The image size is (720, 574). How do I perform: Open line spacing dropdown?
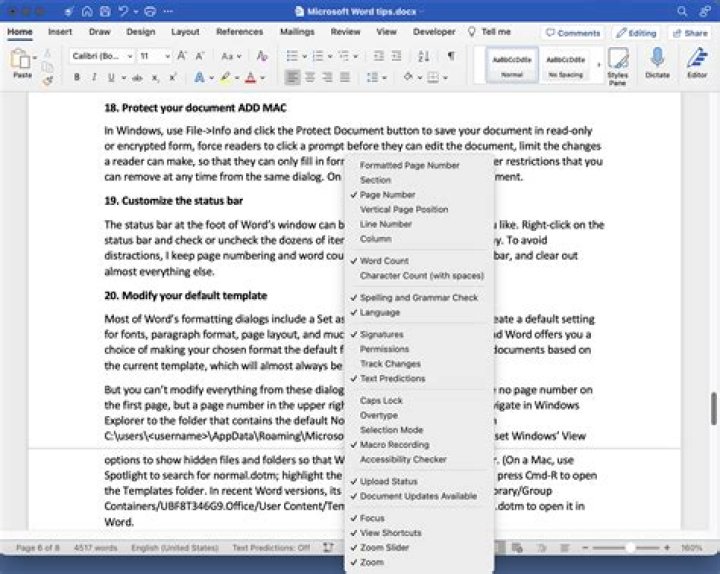(x=377, y=78)
